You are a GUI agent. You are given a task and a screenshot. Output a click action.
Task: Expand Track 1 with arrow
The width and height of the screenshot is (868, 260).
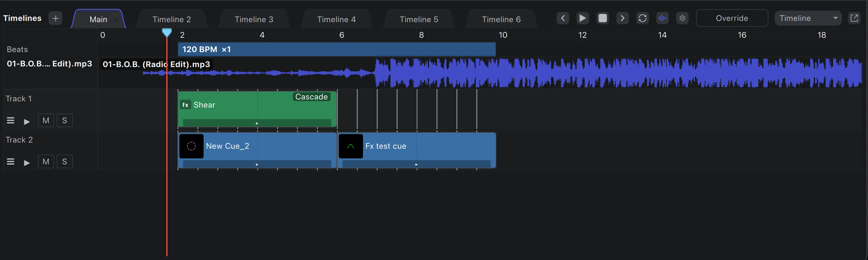(x=27, y=121)
